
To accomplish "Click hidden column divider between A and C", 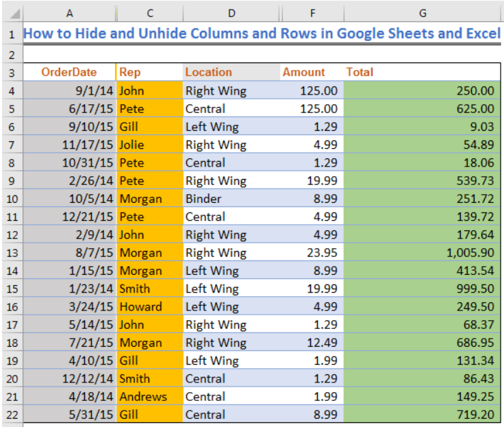I will (x=116, y=13).
